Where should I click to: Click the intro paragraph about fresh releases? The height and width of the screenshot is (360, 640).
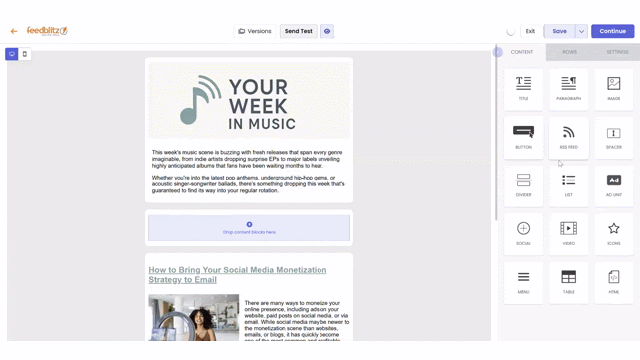247,159
